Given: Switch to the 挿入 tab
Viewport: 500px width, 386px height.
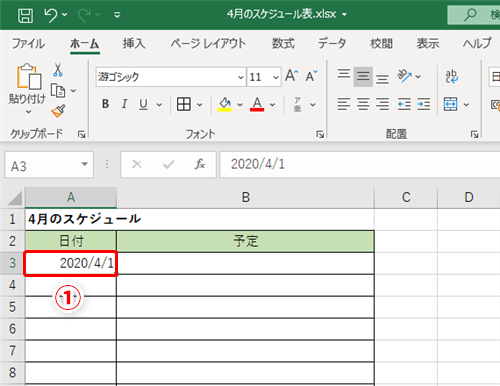Looking at the screenshot, I should coord(134,44).
